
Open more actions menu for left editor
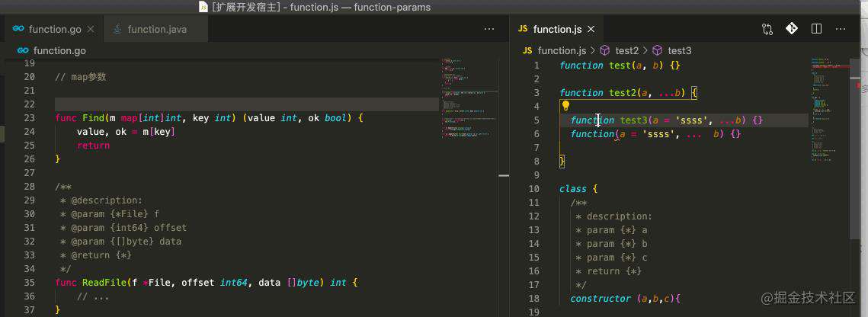click(489, 29)
